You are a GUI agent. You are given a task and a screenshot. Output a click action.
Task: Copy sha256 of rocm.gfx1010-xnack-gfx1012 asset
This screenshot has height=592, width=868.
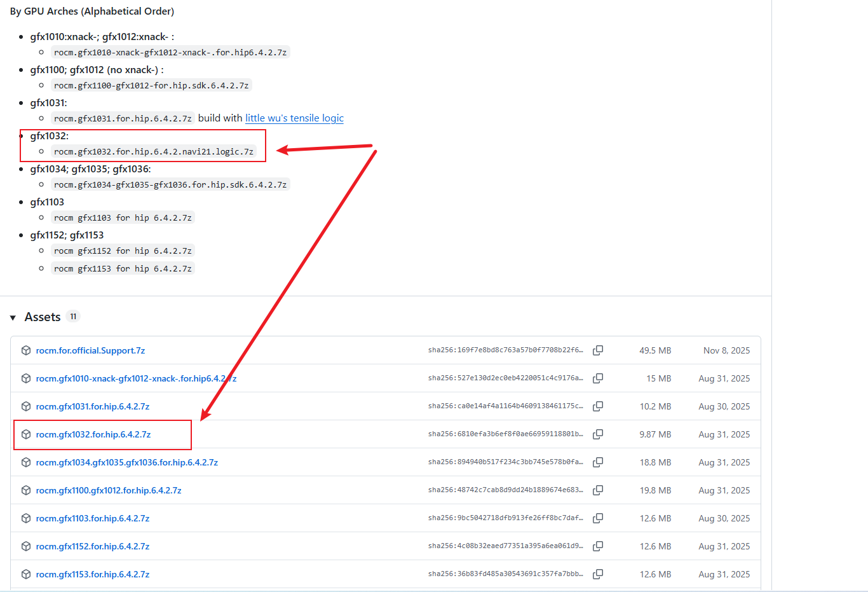coord(598,378)
